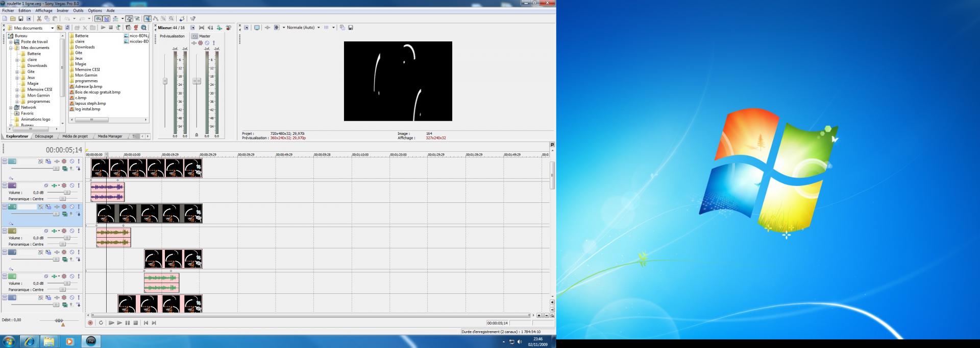Switch to the Media Manager tab
Screen dimensions: 980x348
coord(110,136)
